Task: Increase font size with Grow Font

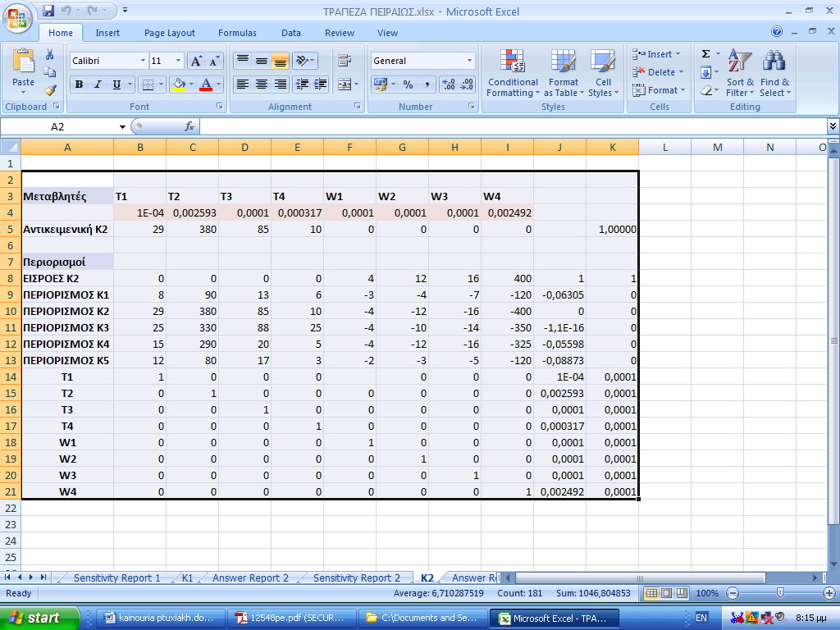Action: (196, 61)
